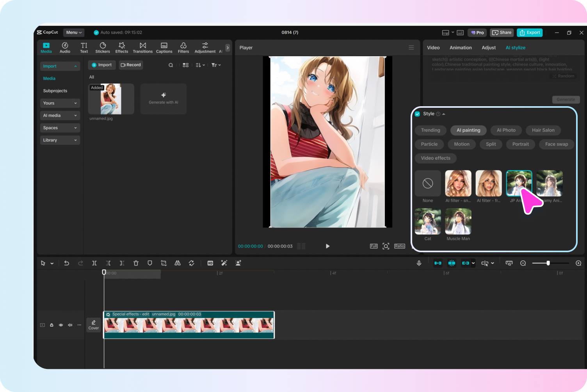Delete the selected clip with trash icon

[x=136, y=263]
